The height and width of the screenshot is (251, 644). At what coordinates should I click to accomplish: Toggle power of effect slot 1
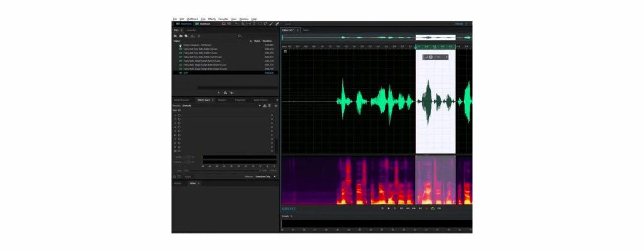tap(179, 115)
